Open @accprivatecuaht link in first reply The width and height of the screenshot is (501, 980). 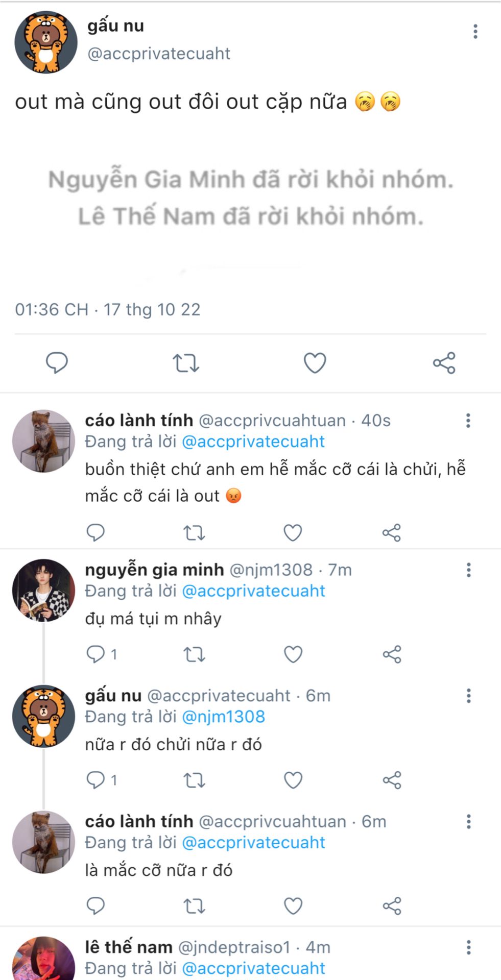[x=253, y=442]
